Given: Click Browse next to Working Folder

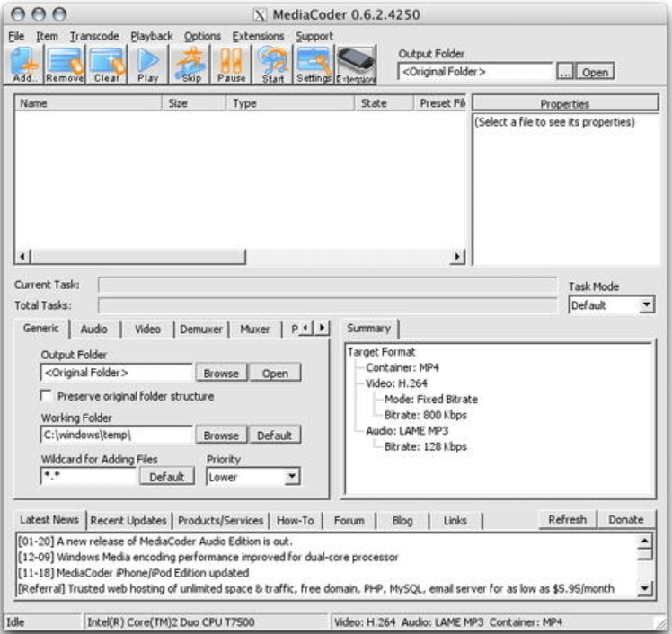Looking at the screenshot, I should tap(221, 435).
